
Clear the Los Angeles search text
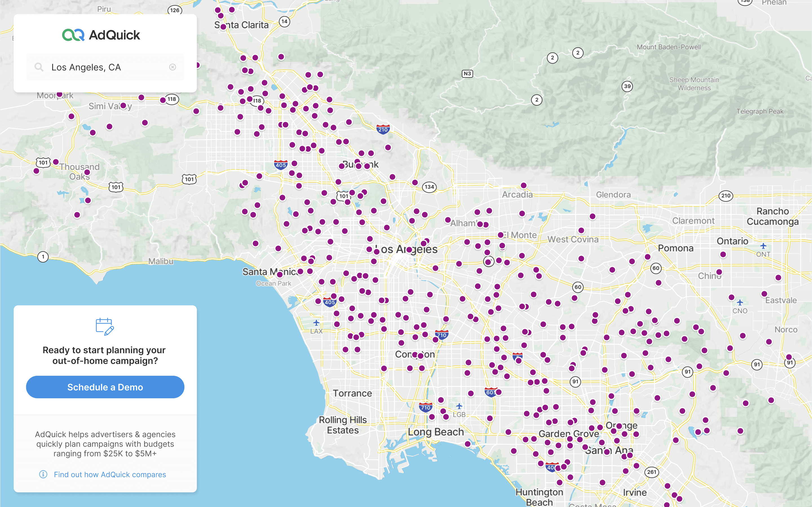tap(172, 67)
